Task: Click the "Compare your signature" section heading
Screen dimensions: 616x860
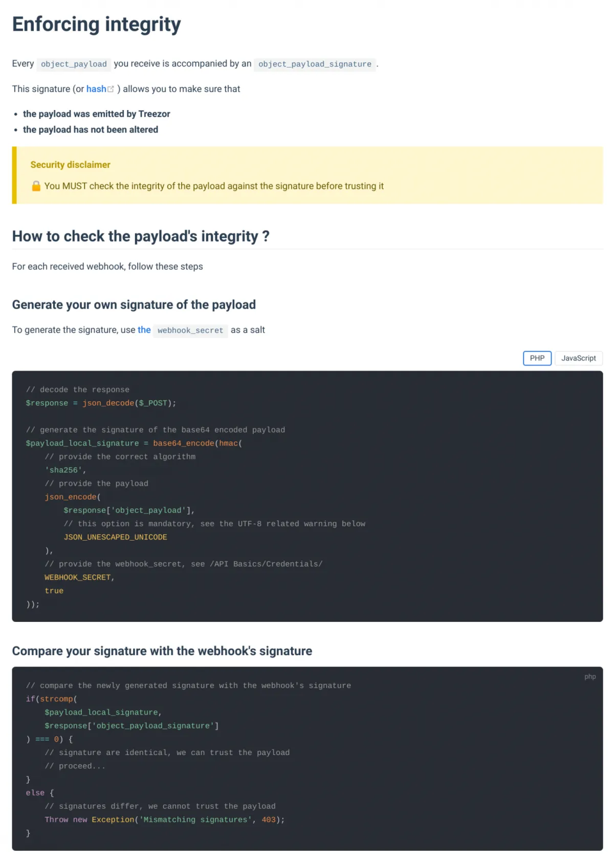Action: (x=162, y=651)
